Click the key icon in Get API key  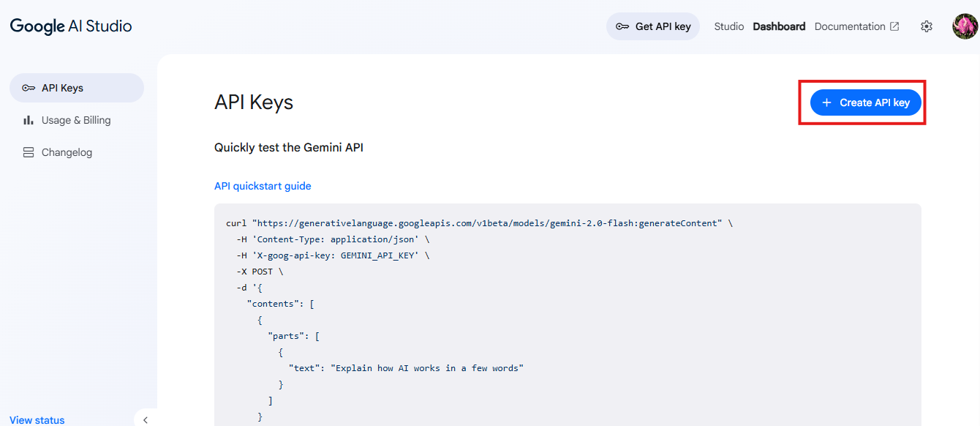tap(622, 26)
